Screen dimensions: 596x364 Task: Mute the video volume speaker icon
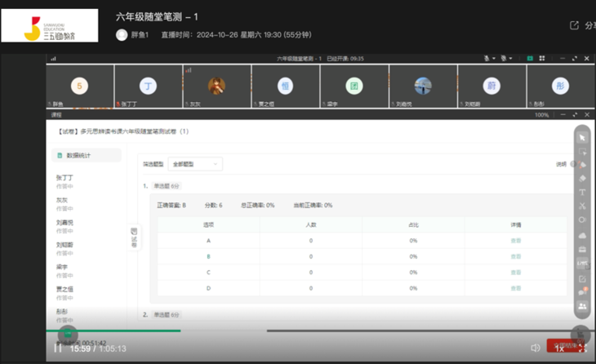pos(536,348)
